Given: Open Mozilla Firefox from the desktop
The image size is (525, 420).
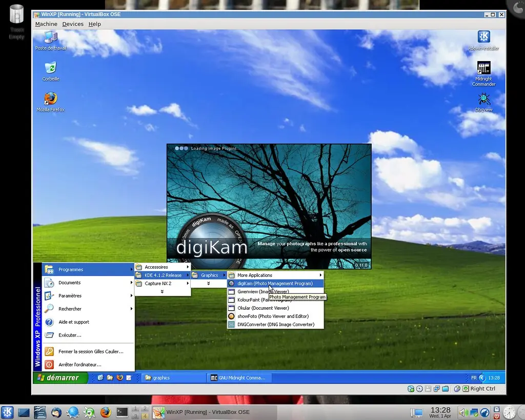Looking at the screenshot, I should click(x=50, y=97).
